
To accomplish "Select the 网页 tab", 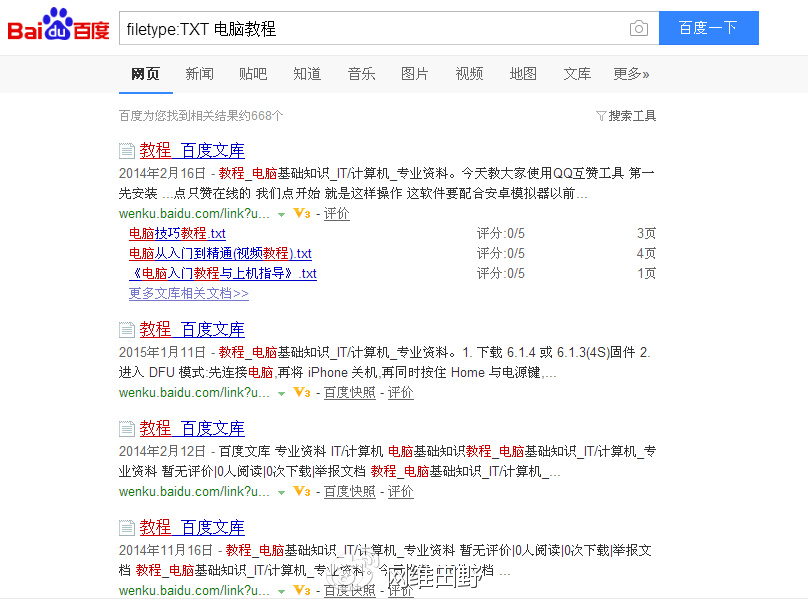I will coord(145,74).
